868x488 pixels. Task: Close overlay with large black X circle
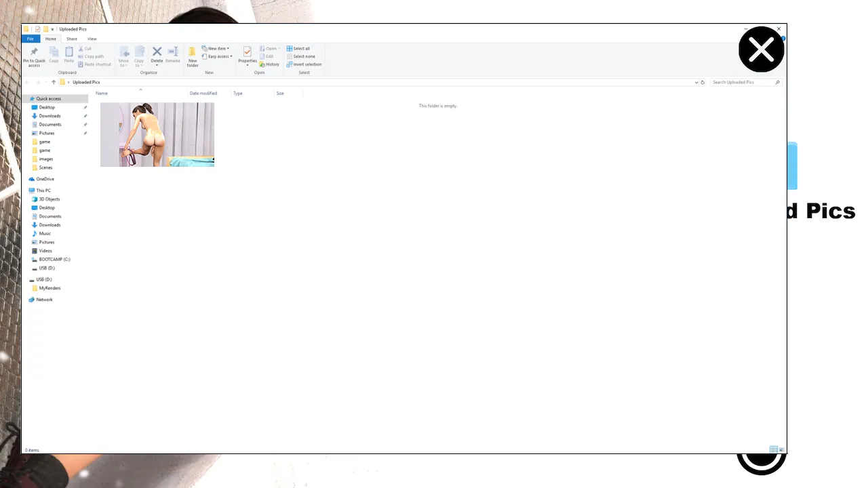[x=761, y=49]
